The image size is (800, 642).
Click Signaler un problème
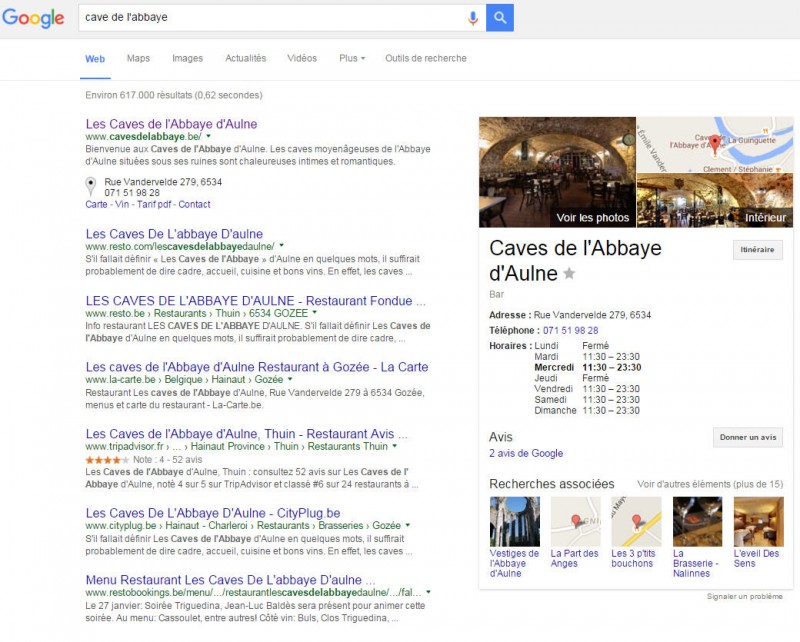(x=744, y=596)
